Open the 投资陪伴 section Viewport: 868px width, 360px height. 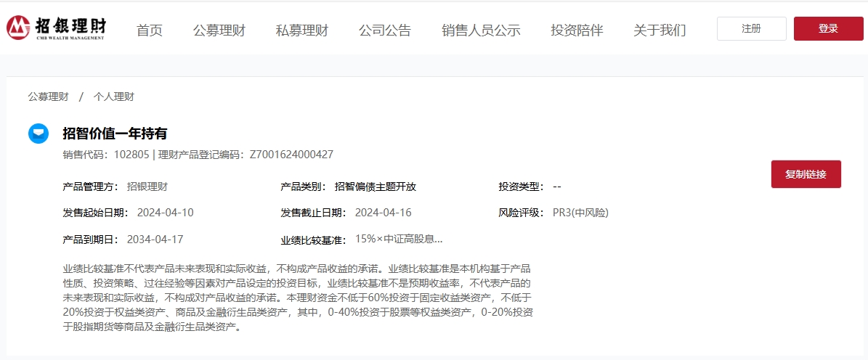[577, 30]
